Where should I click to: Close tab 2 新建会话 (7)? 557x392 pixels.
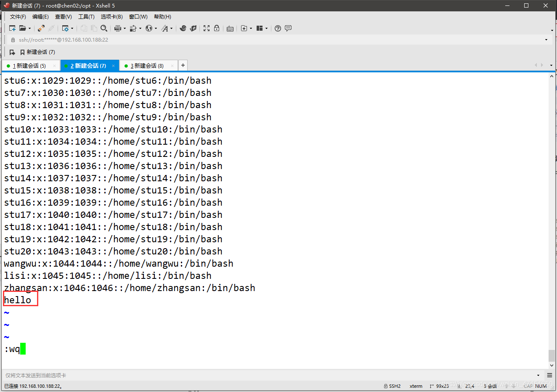pos(113,66)
